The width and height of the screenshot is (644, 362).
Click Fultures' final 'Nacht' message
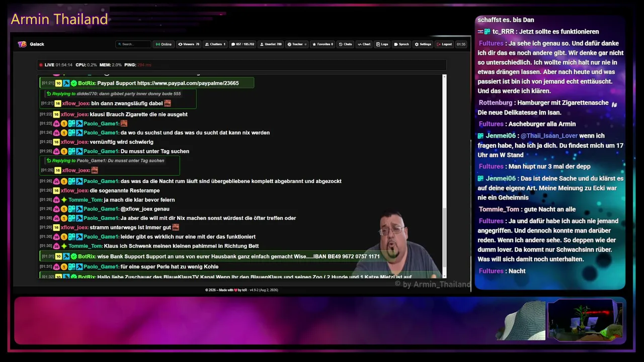[502, 271]
